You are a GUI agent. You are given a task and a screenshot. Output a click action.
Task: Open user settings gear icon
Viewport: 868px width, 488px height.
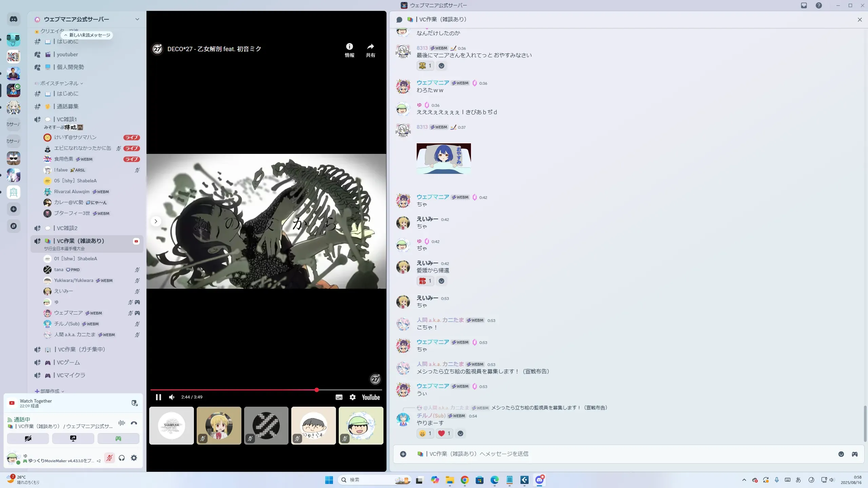tap(134, 458)
